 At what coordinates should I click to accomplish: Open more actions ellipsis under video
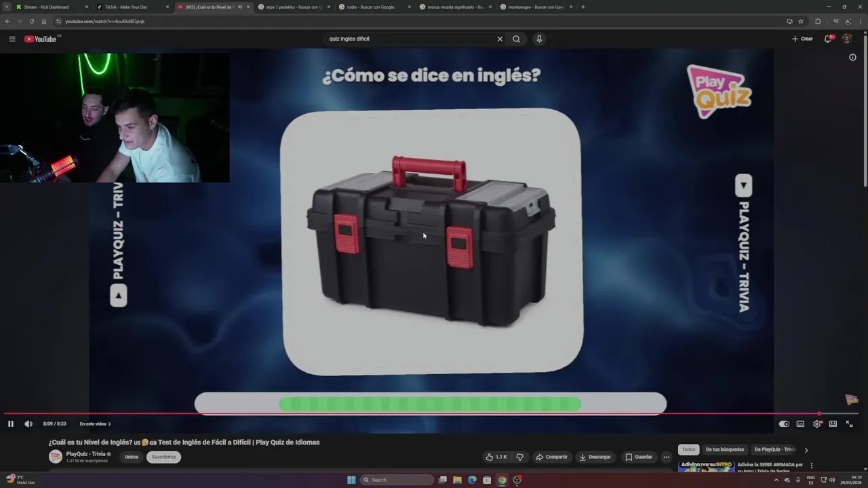click(667, 457)
